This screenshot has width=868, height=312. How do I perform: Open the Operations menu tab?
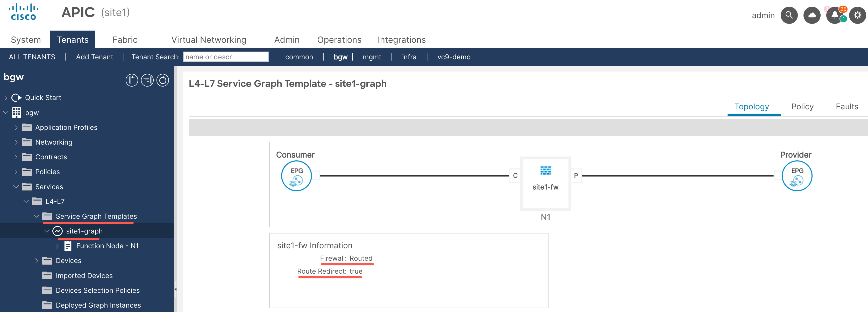339,40
